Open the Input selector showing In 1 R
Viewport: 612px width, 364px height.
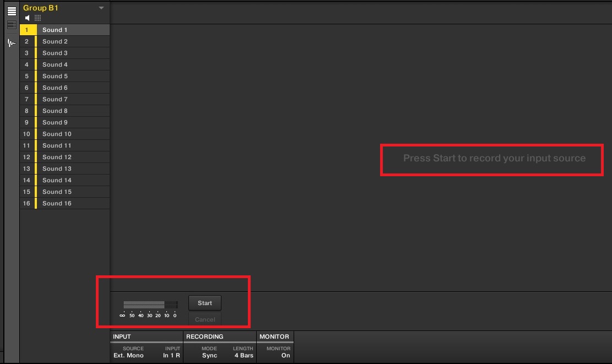pyautogui.click(x=171, y=355)
